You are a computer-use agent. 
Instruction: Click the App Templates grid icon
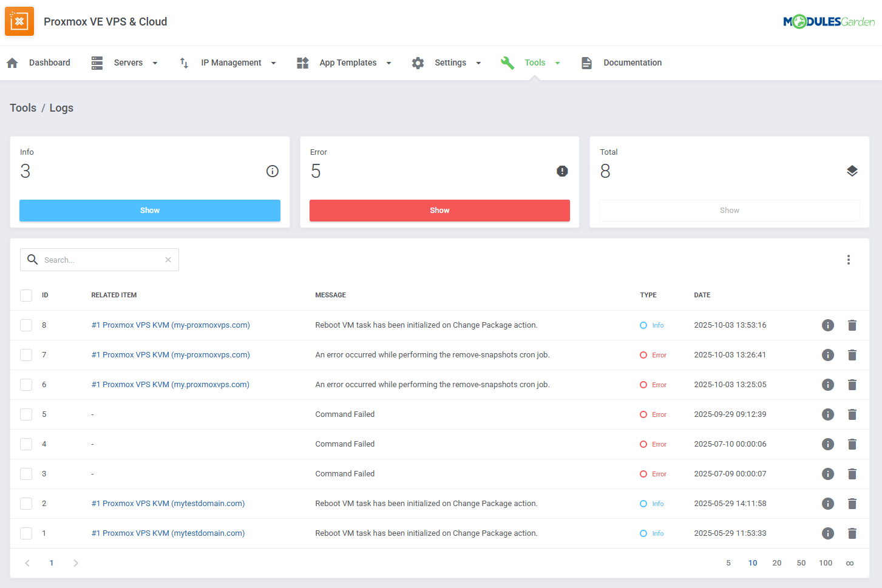pos(302,63)
